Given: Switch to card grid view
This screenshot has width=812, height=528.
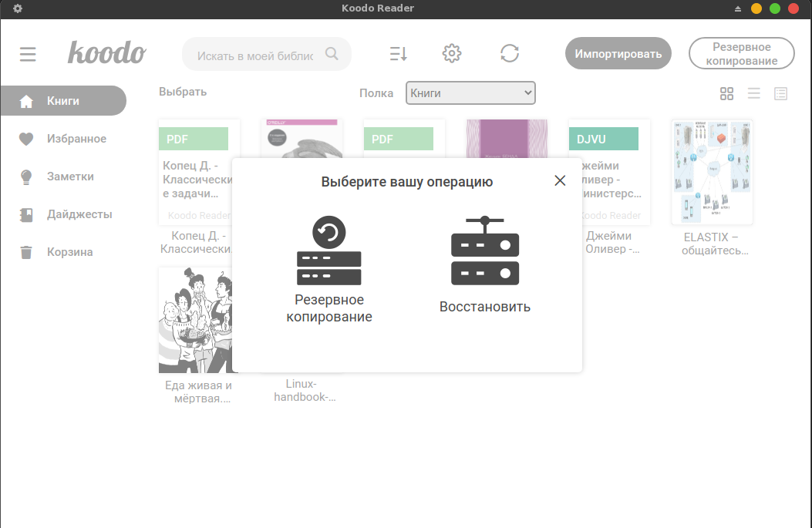Looking at the screenshot, I should pyautogui.click(x=726, y=93).
